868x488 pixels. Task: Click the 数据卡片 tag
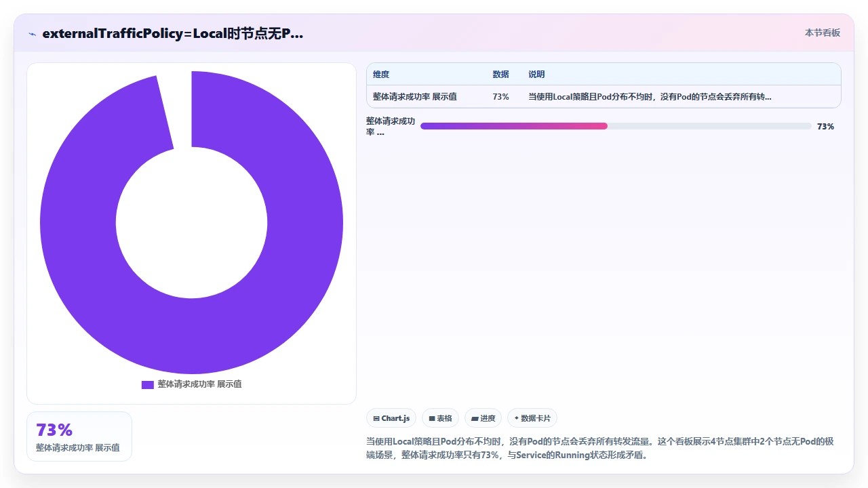[532, 418]
